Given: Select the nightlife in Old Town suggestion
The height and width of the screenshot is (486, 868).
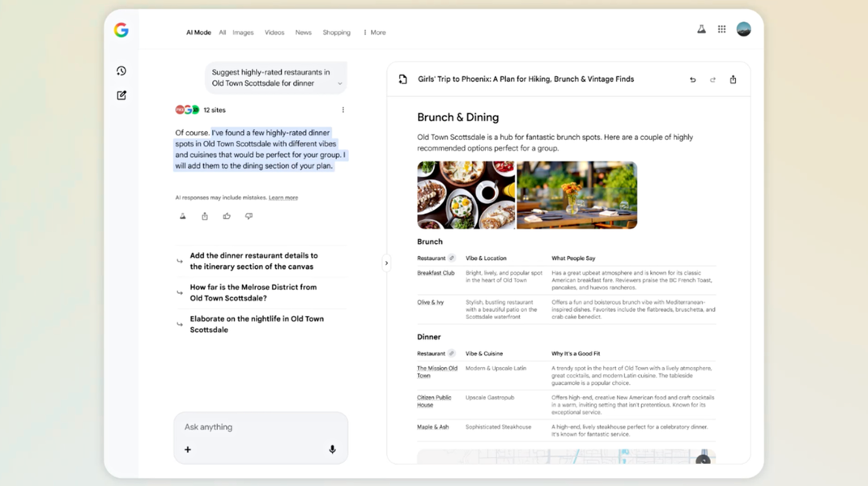Looking at the screenshot, I should [256, 324].
